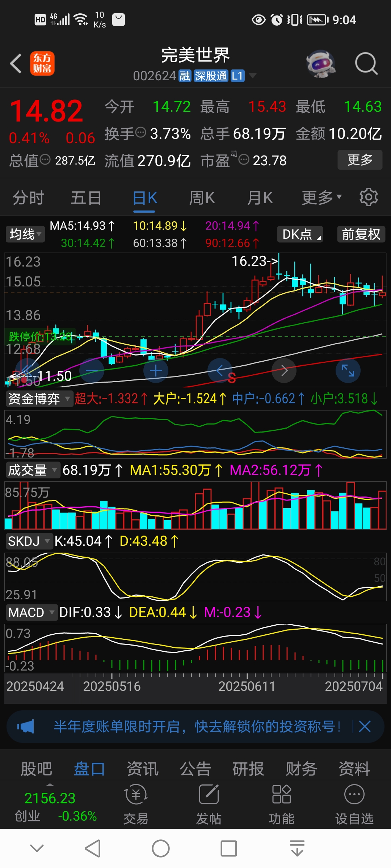Open the 财务 tab
This screenshot has width=391, height=868.
tap(302, 769)
